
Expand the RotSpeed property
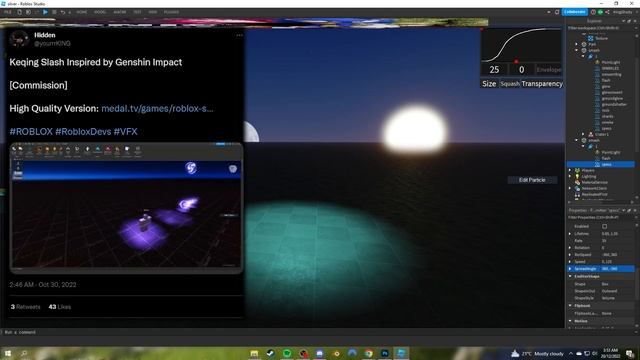click(x=570, y=255)
